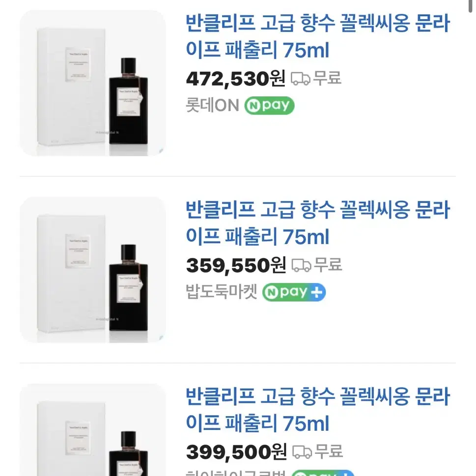Open the 399,500원 perfume product title link

[317, 410]
